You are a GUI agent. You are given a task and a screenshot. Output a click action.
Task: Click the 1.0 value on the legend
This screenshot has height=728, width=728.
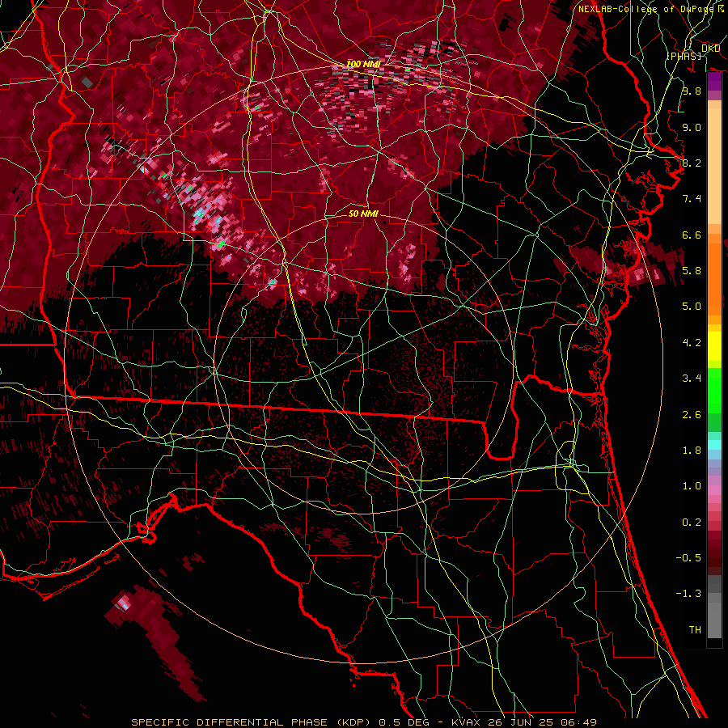pos(692,486)
